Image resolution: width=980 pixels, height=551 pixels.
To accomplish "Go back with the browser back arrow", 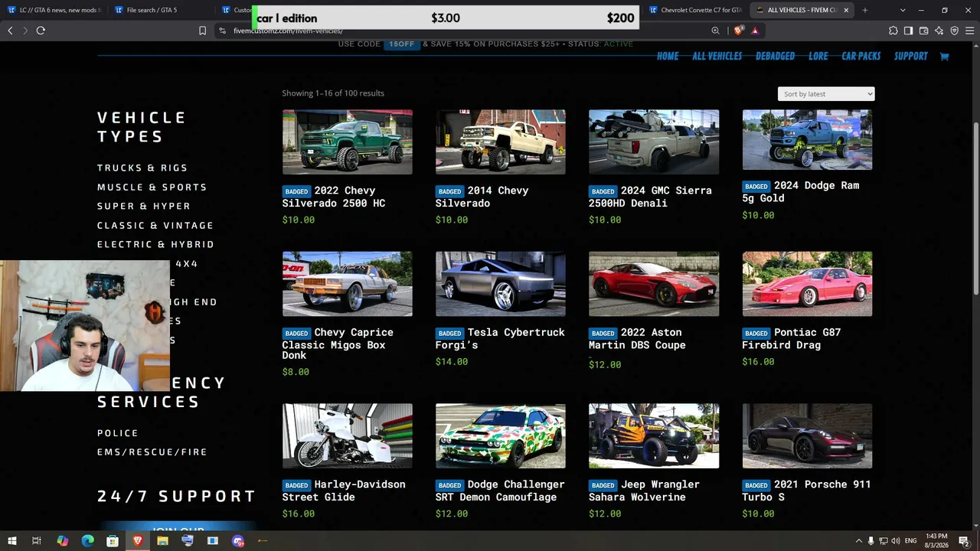I will pos(10,31).
